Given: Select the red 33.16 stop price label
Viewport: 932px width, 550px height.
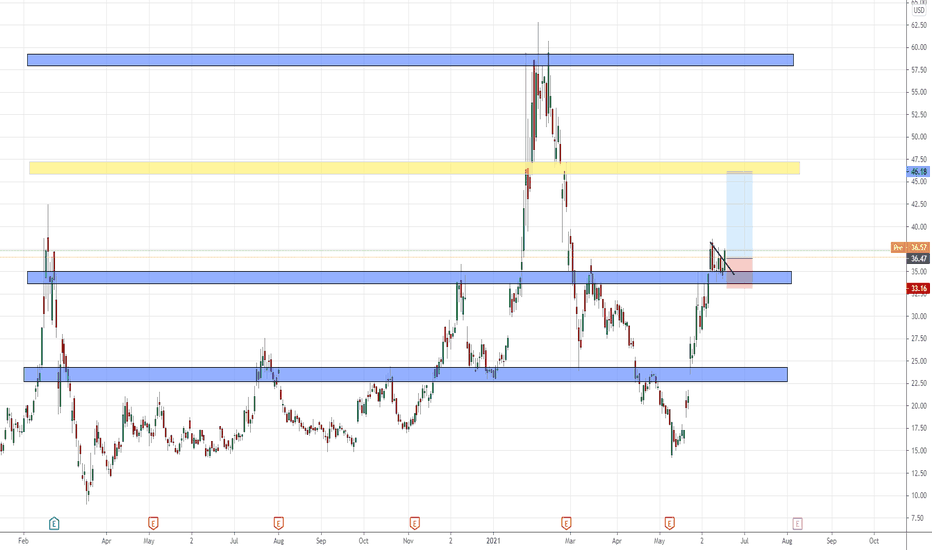Looking at the screenshot, I should (917, 288).
